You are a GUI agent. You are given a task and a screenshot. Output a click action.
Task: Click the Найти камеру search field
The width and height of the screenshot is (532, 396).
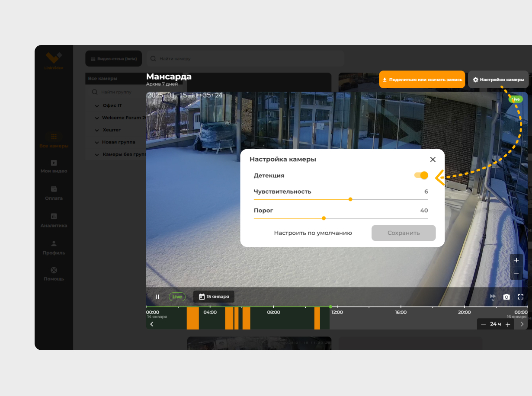coord(245,58)
